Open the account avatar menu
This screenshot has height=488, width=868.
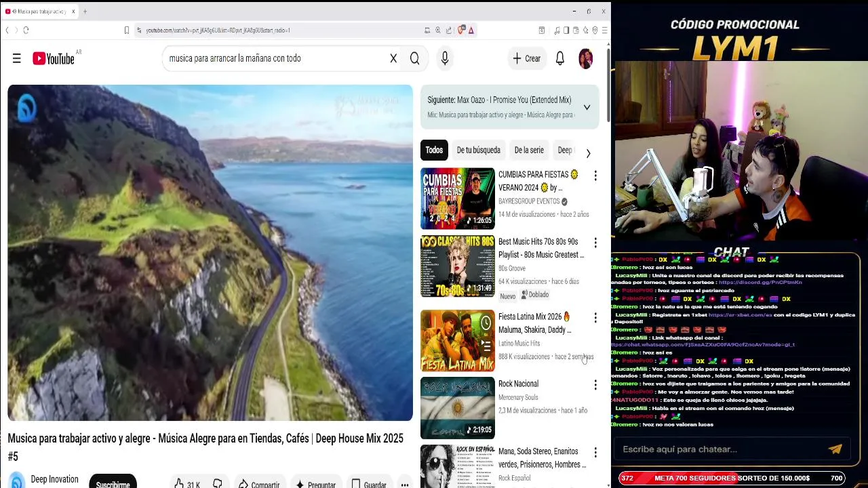tap(585, 58)
